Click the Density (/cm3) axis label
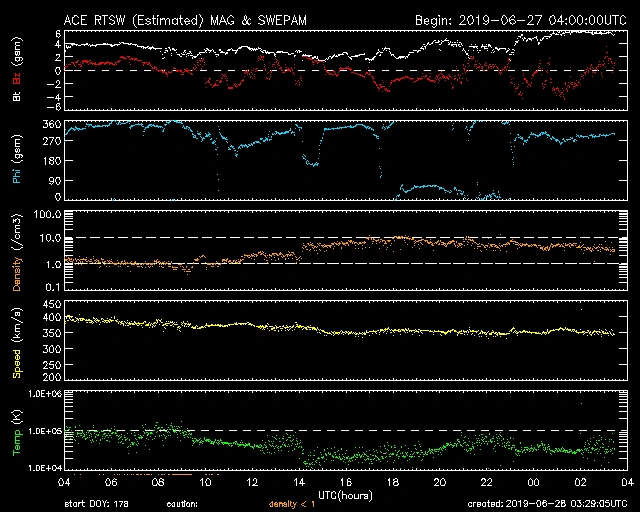Viewport: 640px width, 512px height. tap(16, 253)
